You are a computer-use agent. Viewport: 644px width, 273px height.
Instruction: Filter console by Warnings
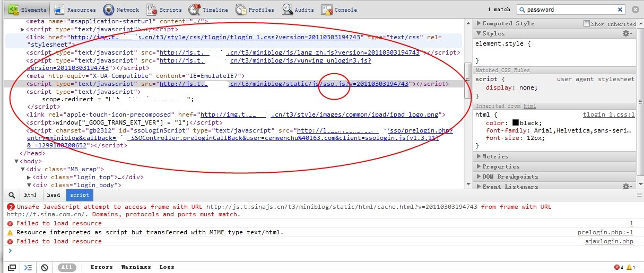(136, 267)
